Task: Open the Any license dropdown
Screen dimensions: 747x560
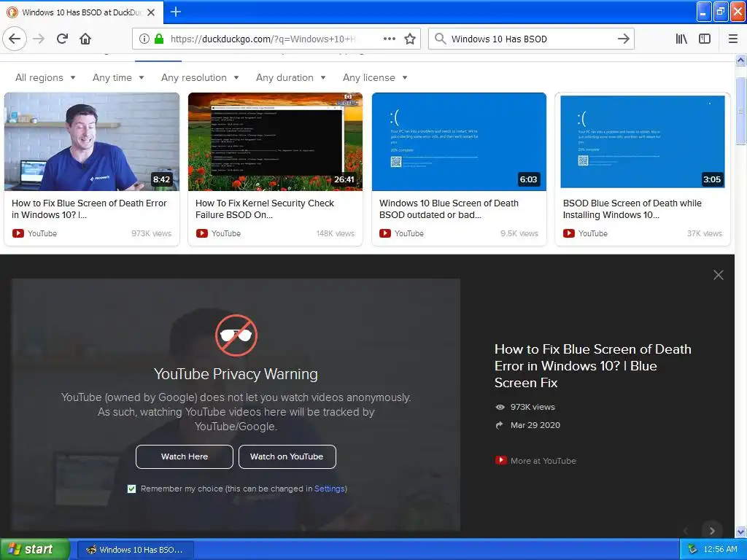Action: point(375,77)
